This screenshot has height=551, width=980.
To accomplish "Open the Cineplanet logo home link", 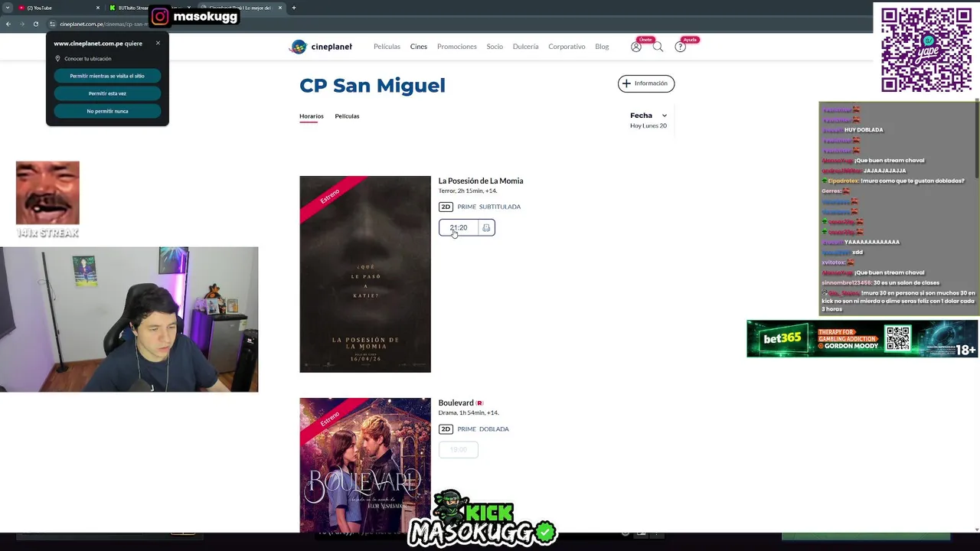I will click(320, 47).
